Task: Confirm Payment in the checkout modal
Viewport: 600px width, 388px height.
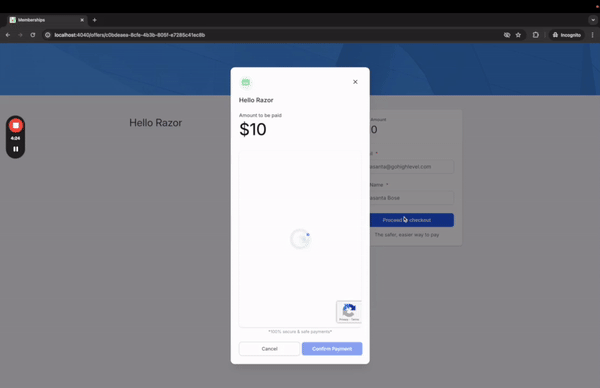Action: click(332, 349)
